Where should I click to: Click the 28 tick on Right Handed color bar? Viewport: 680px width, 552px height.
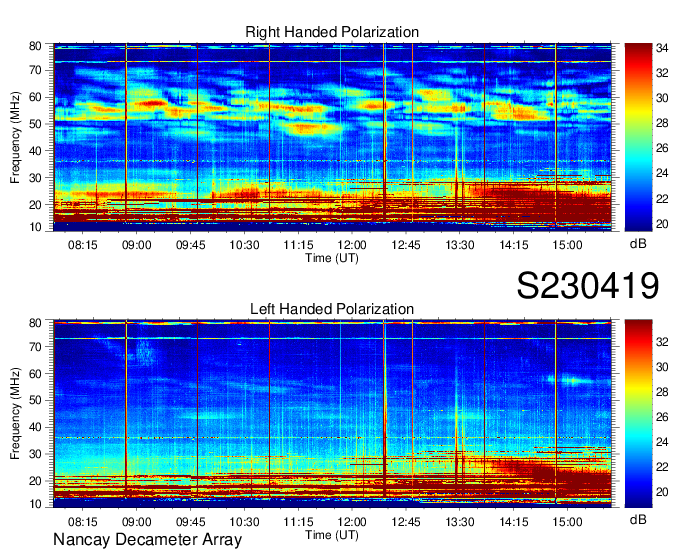coord(662,124)
